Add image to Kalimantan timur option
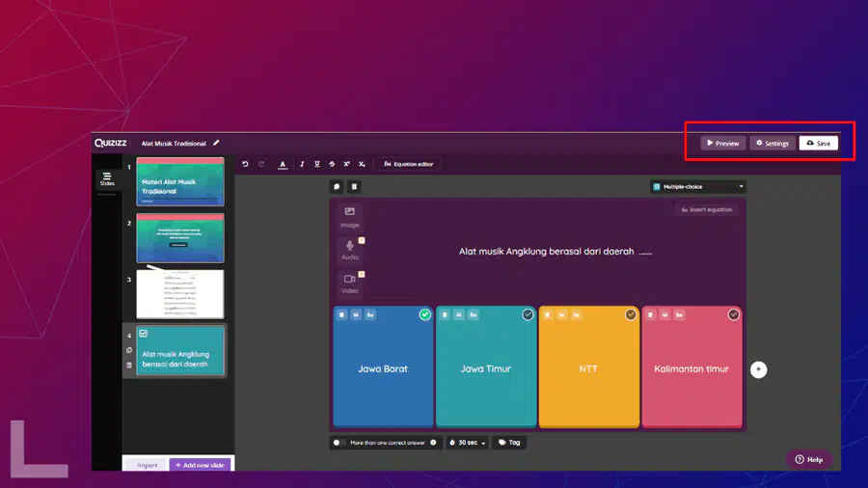 pos(665,314)
